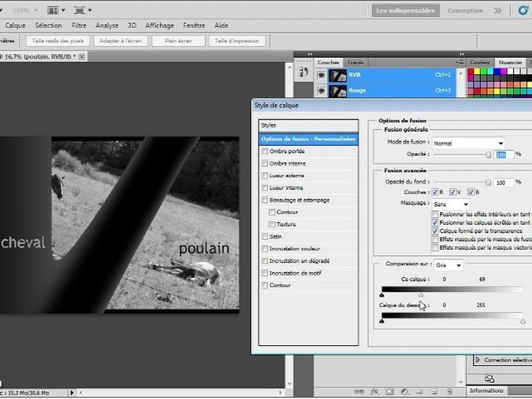Click the status bar arrow menu

pyautogui.click(x=72, y=392)
